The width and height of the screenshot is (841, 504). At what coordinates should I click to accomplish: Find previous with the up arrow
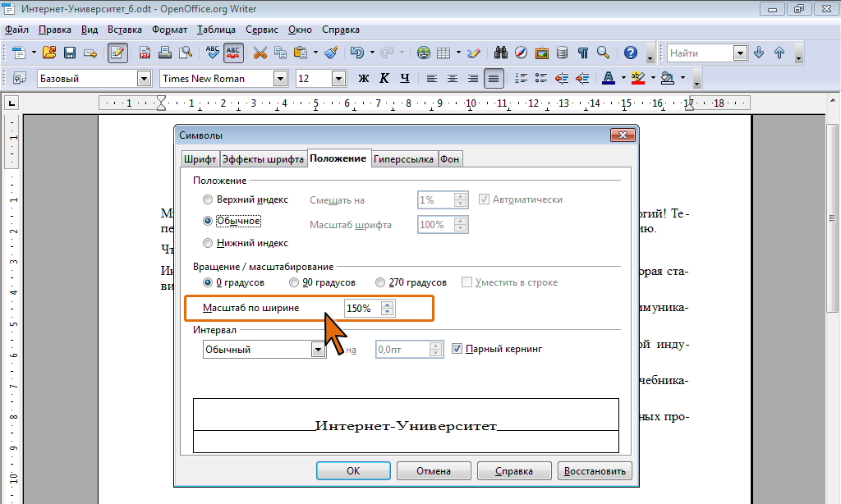pos(779,53)
